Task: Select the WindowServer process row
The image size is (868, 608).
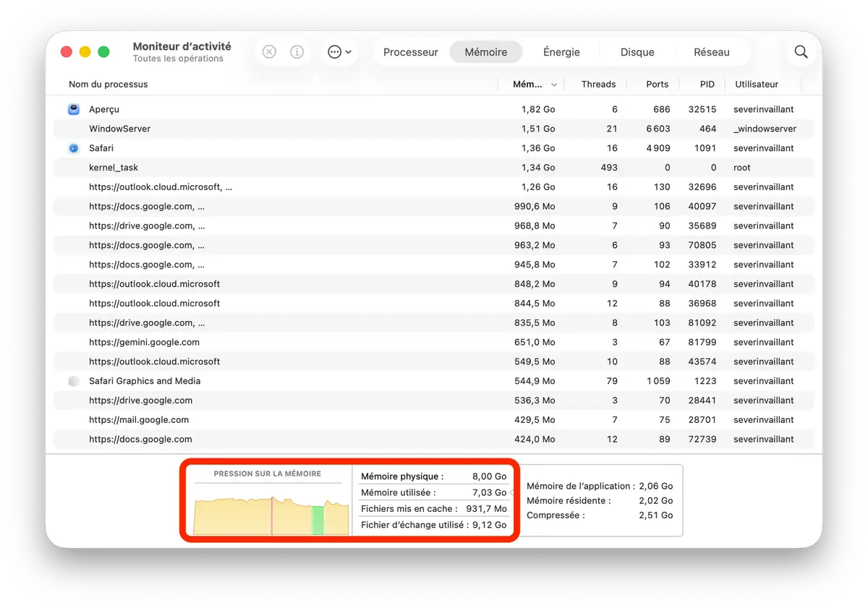Action: point(434,129)
